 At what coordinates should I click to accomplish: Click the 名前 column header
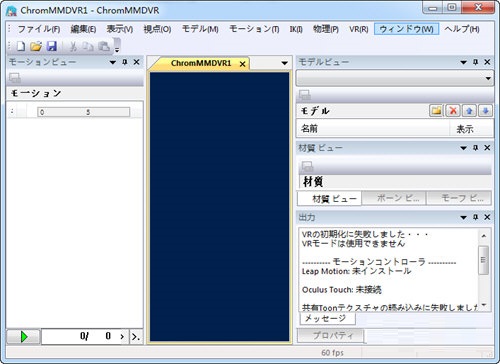pyautogui.click(x=372, y=128)
